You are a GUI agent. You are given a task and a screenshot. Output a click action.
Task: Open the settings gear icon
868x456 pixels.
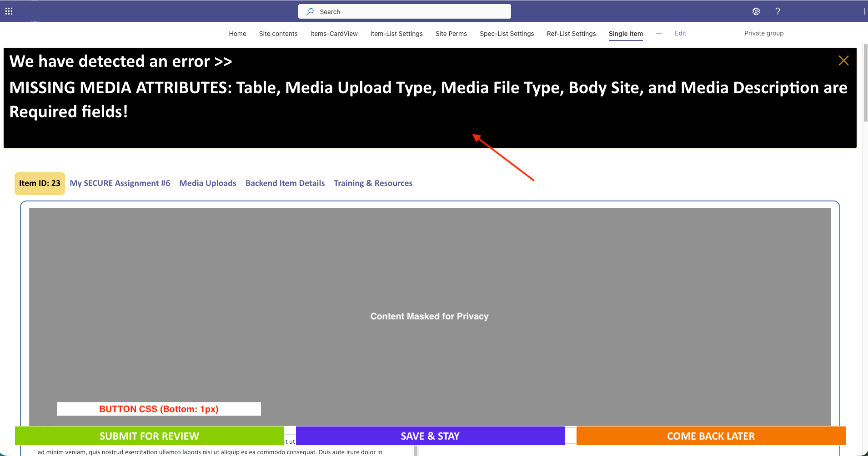(756, 11)
